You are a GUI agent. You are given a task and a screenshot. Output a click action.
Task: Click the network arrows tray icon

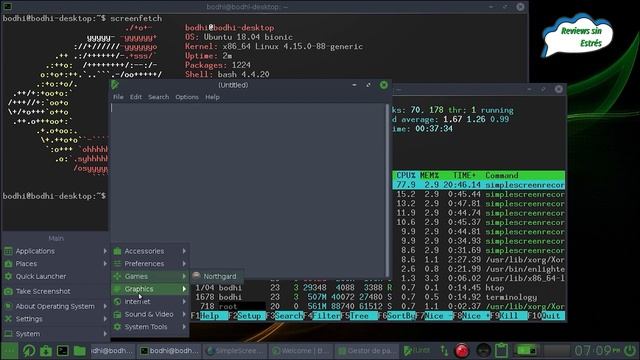click(x=444, y=351)
